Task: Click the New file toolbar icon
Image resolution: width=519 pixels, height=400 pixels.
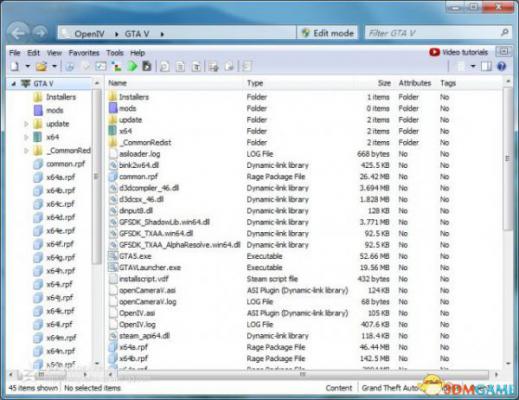Action: click(x=15, y=66)
